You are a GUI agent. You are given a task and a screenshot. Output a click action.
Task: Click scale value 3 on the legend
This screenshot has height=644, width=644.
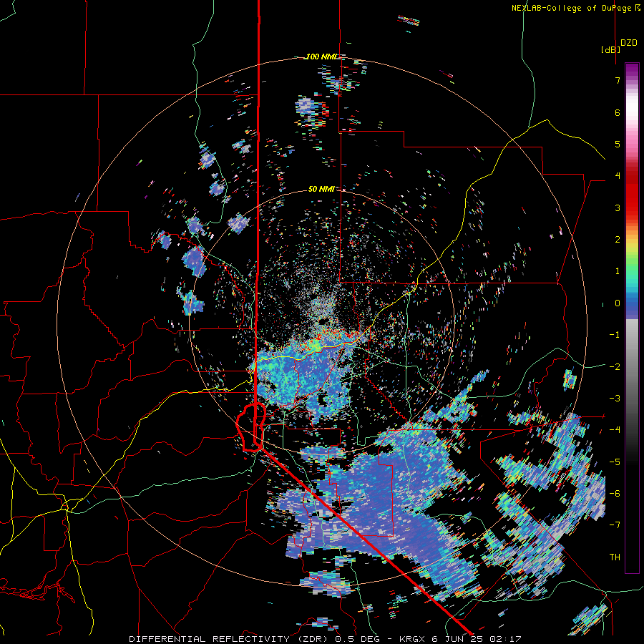pyautogui.click(x=618, y=208)
